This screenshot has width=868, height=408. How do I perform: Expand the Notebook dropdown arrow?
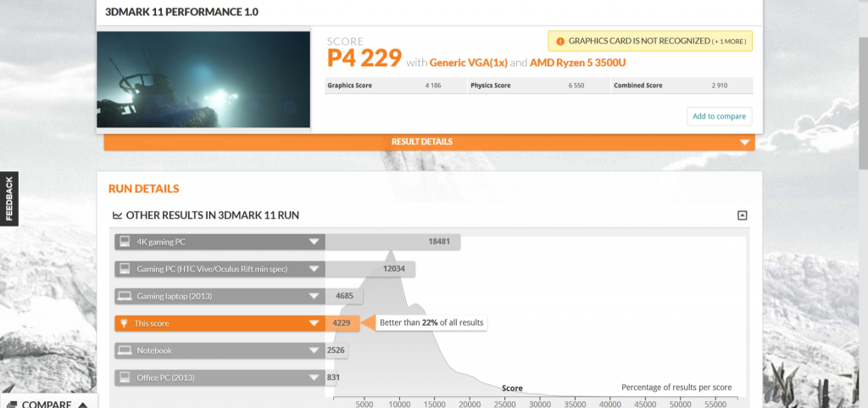tap(314, 350)
